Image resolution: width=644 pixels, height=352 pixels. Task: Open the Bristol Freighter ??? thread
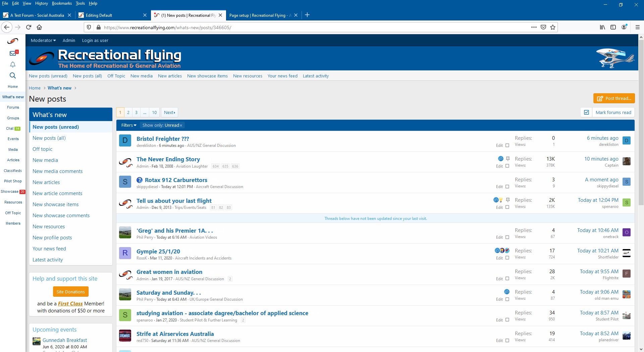163,139
